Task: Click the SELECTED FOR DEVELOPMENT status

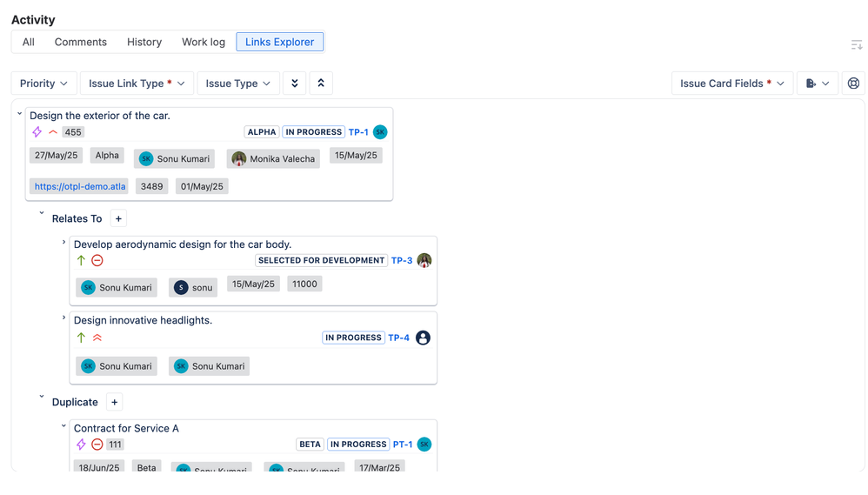Action: pos(321,261)
